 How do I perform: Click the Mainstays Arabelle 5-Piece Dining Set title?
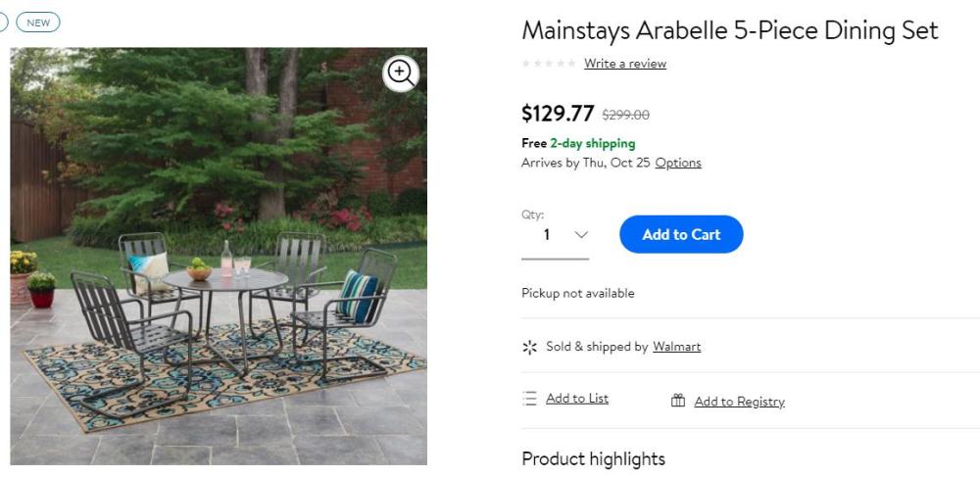[x=730, y=30]
